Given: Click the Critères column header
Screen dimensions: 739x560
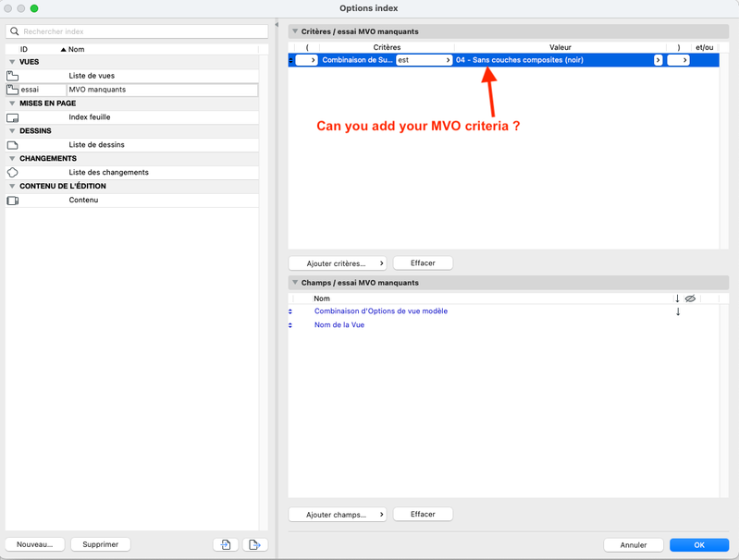Looking at the screenshot, I should 387,47.
